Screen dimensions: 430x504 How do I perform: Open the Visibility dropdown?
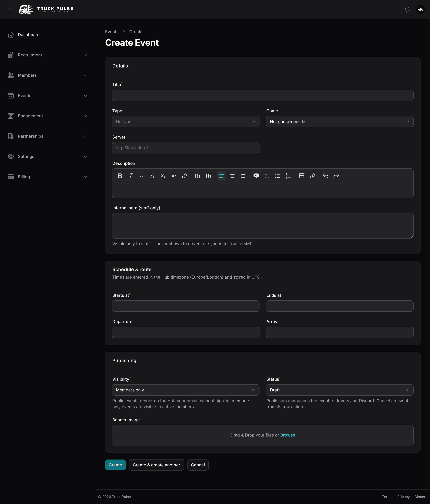pos(186,390)
